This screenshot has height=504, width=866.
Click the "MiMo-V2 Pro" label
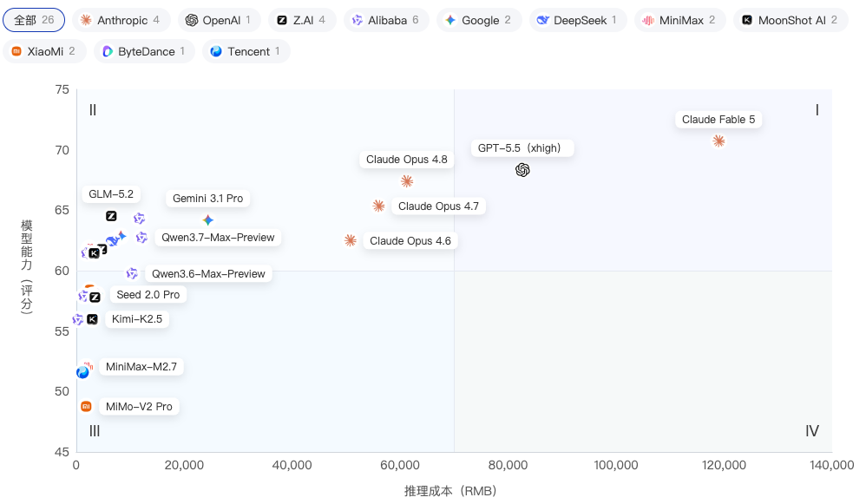[139, 407]
